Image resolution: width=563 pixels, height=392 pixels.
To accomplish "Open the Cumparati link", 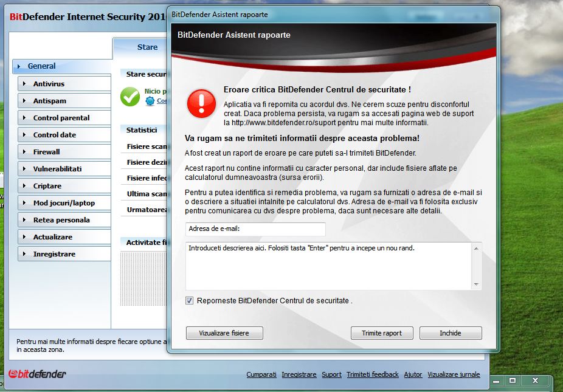I will [x=261, y=374].
